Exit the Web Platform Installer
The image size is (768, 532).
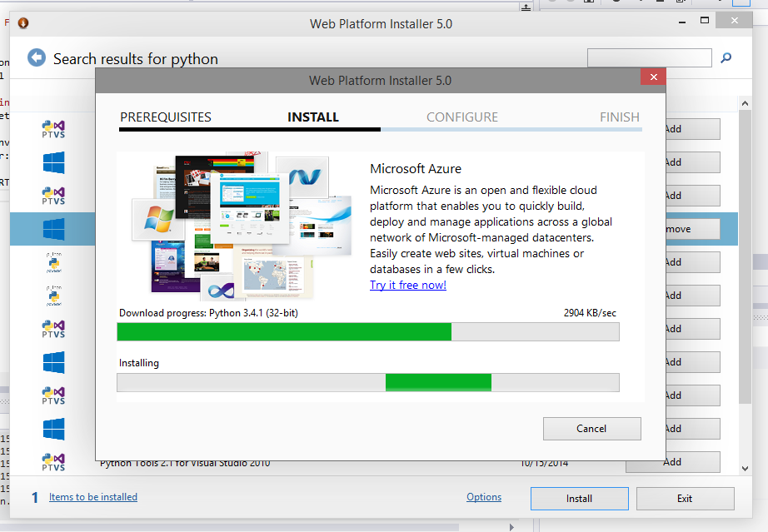click(685, 498)
